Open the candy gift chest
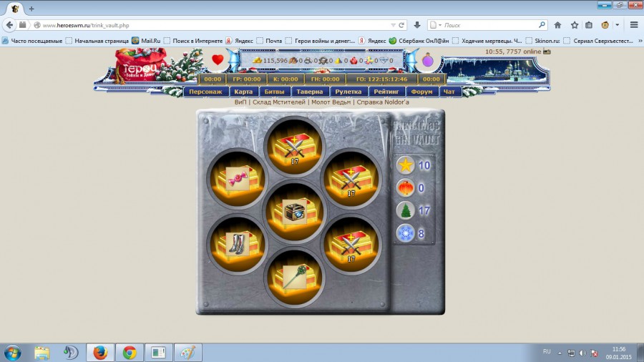 point(236,178)
